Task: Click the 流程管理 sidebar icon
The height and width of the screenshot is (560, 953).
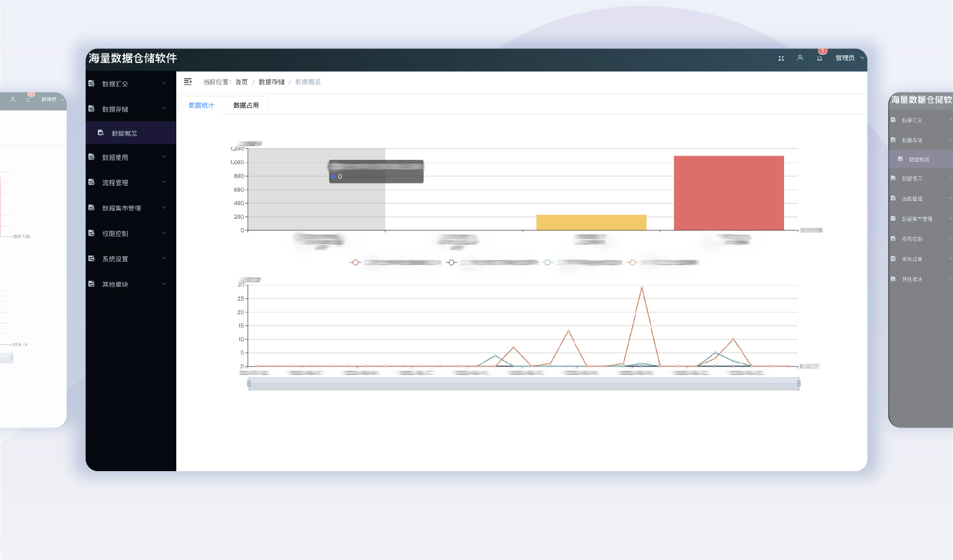Action: pos(92,182)
